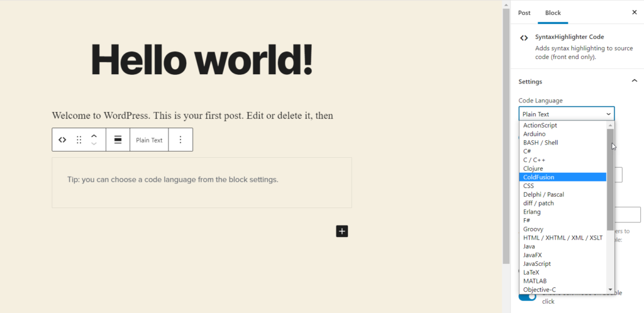This screenshot has width=644, height=313.
Task: Click the editor canvas vertical scrollbar
Action: 506,135
